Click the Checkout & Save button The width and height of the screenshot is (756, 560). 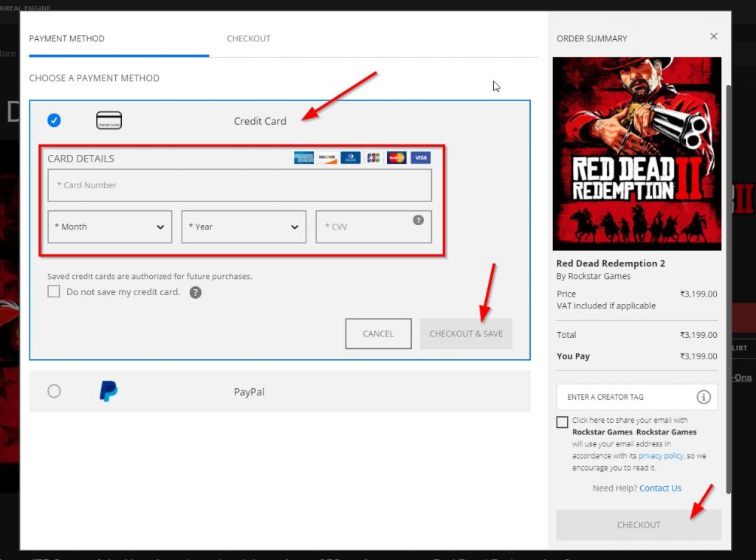[467, 333]
